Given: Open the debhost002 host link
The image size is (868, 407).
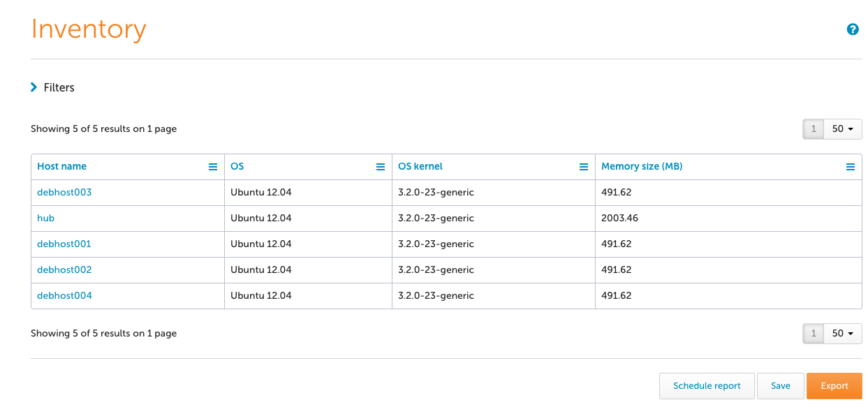Looking at the screenshot, I should click(x=64, y=270).
